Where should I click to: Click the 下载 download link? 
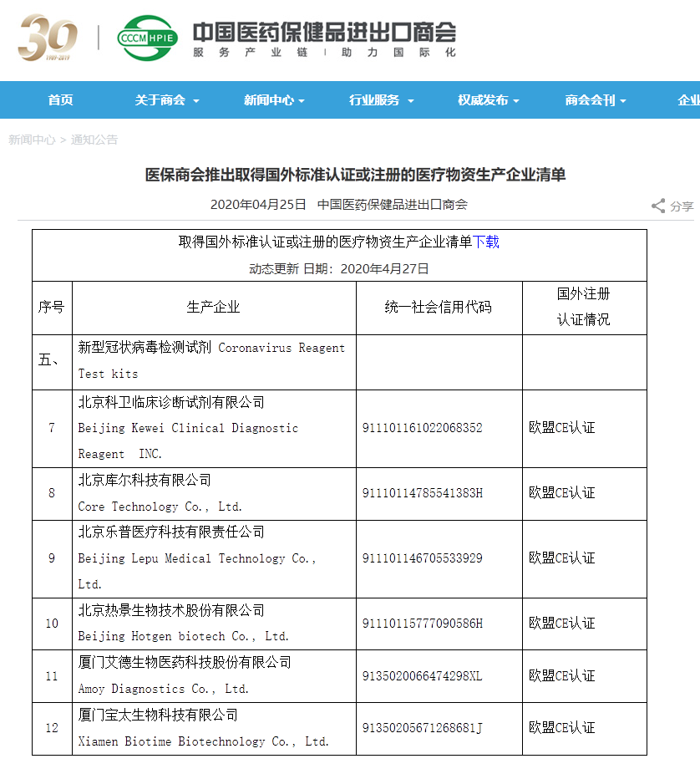[489, 242]
